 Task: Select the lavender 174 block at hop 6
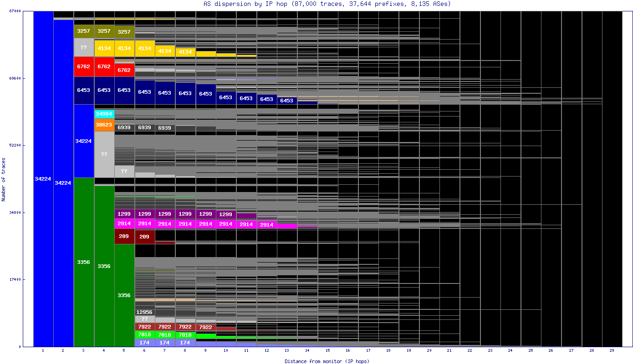tap(145, 343)
